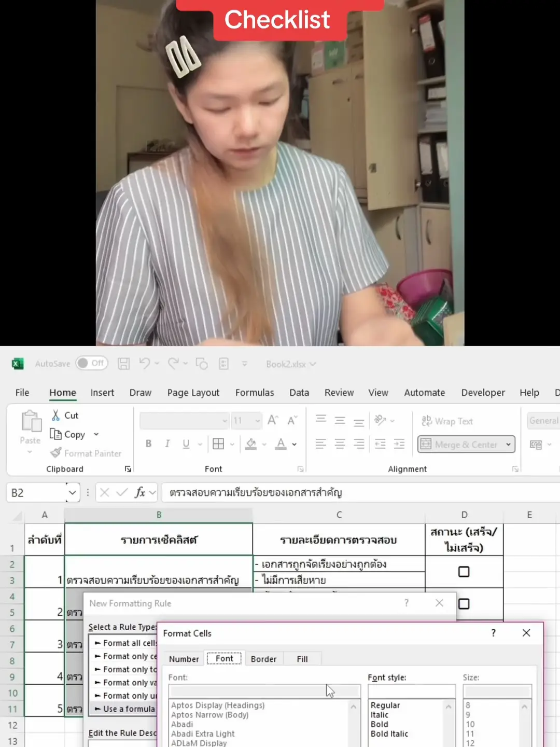This screenshot has width=560, height=747.
Task: Check the status checkbox in column D row 2
Action: click(464, 571)
